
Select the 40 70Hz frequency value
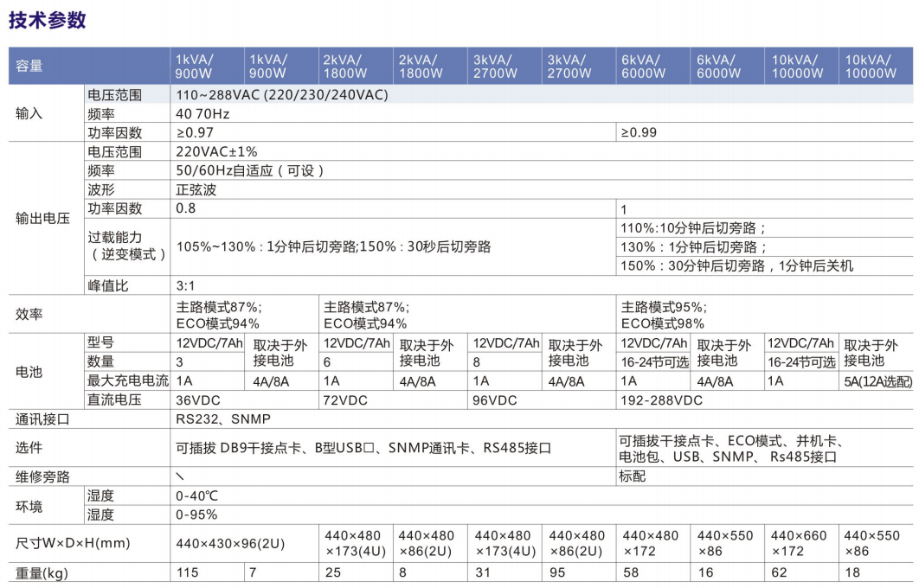(202, 113)
